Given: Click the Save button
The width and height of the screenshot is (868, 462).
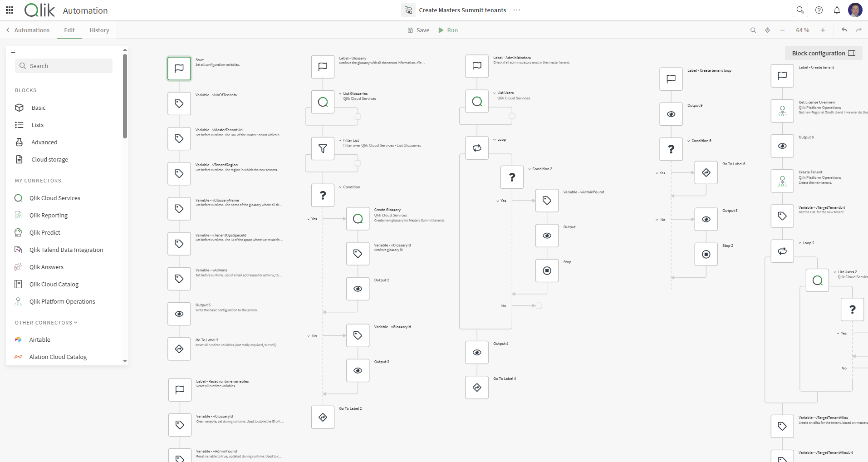Looking at the screenshot, I should [418, 30].
